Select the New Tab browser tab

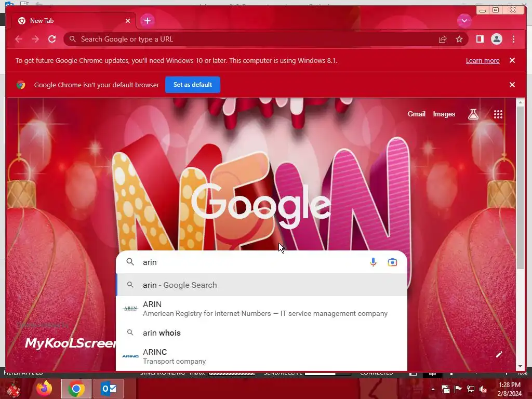click(x=74, y=21)
